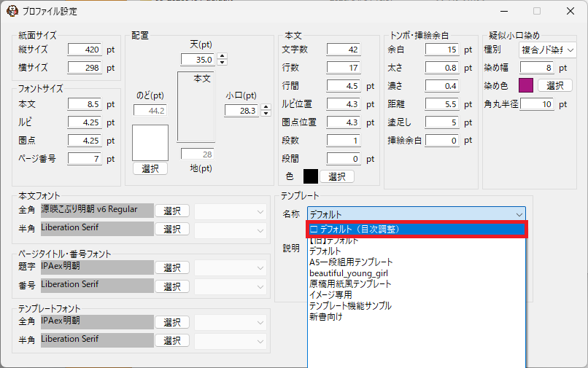This screenshot has width=588, height=368.
Task: Open dropdown next to 本文フォント 全角
Action: tap(231, 212)
